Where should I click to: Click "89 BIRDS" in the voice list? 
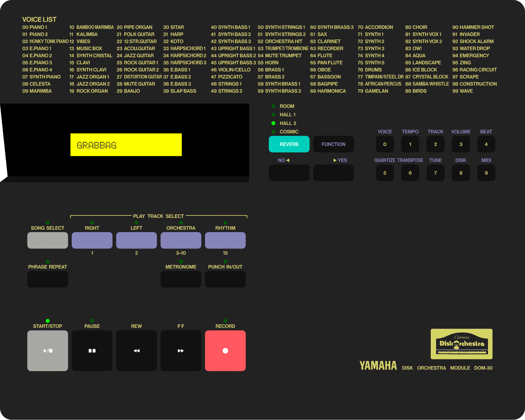[416, 91]
